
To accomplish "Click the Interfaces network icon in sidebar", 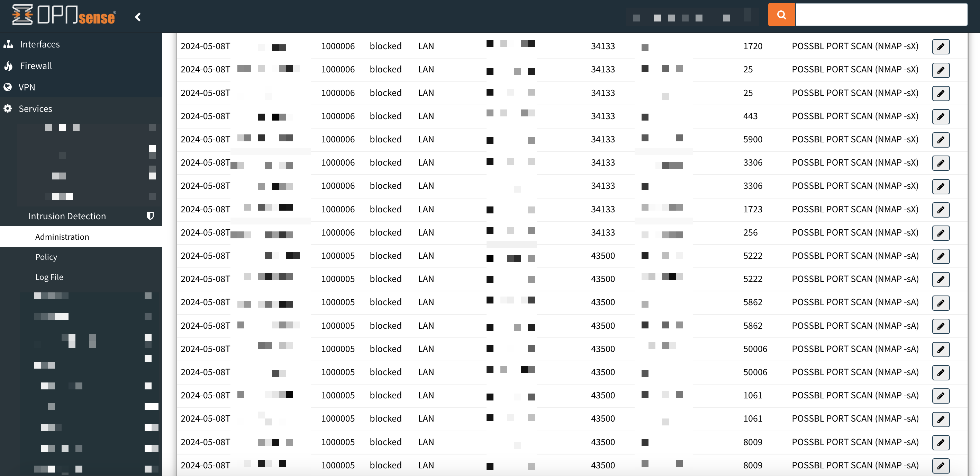I will click(x=8, y=45).
